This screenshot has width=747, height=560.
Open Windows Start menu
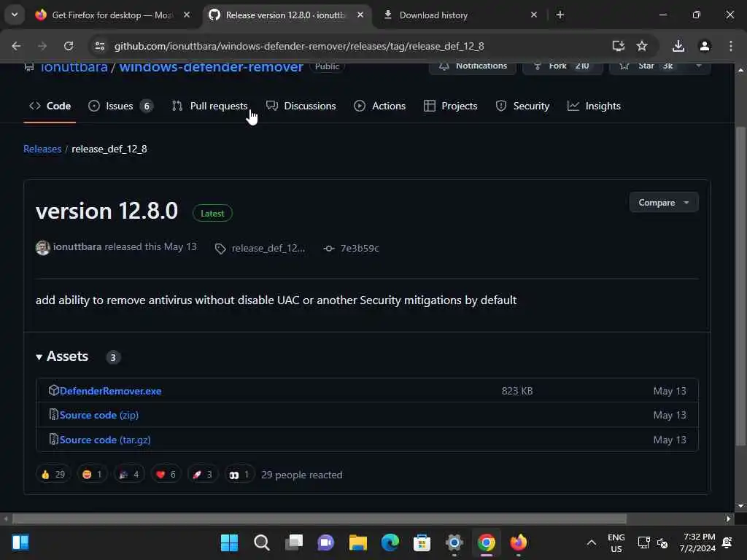[229, 542]
